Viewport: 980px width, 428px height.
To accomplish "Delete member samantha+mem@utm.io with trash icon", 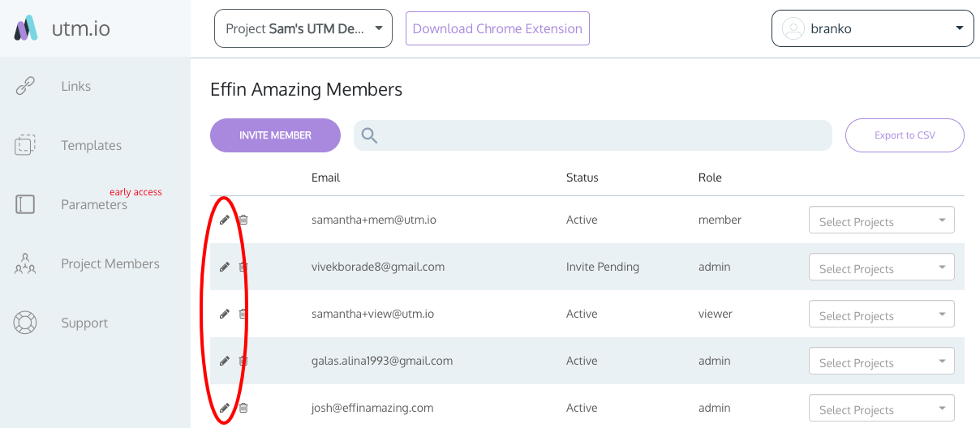I will pos(243,220).
